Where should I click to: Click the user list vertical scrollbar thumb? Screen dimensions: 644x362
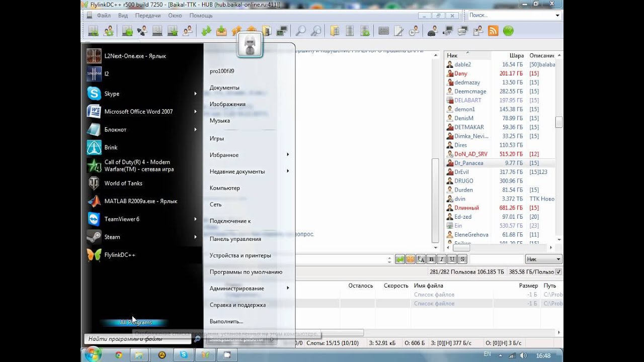[558, 122]
